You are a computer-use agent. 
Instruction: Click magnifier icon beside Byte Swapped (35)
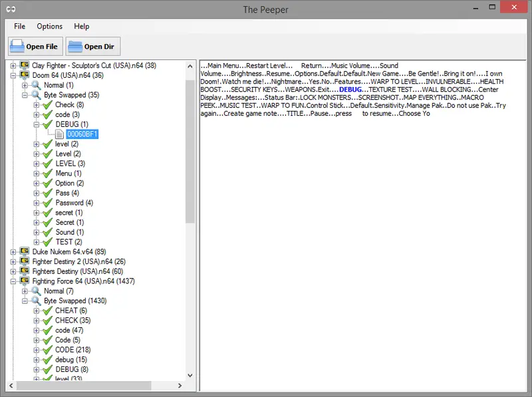coord(37,94)
